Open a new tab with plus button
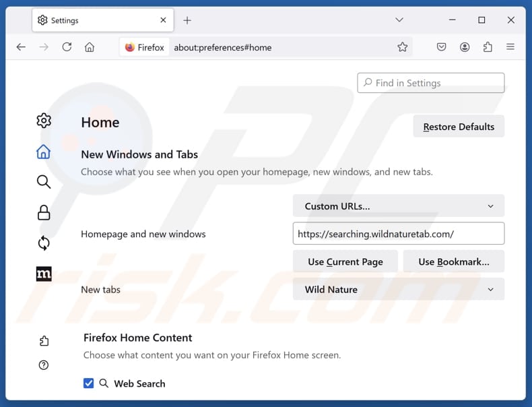Viewport: 532px width, 407px height. 187,20
